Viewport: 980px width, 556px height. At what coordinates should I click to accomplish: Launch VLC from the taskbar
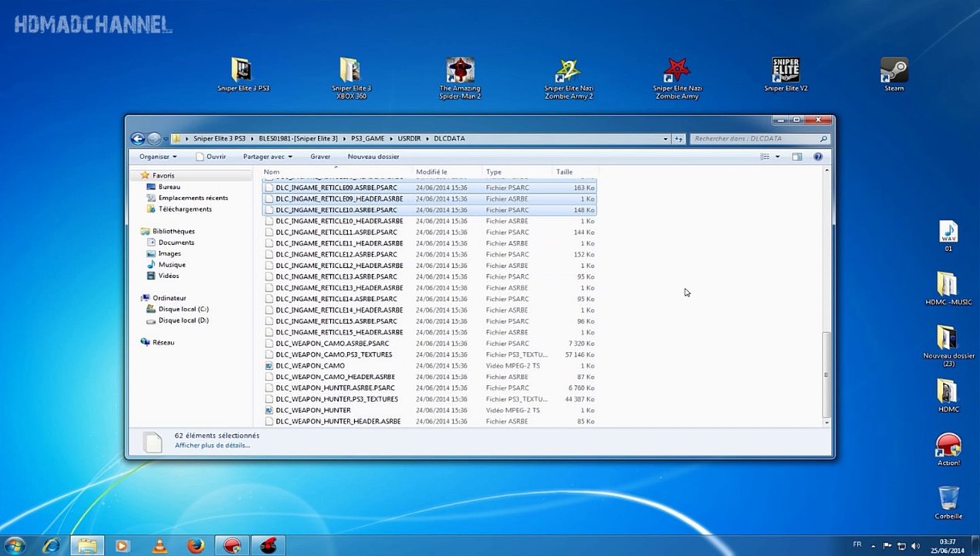coord(159,546)
